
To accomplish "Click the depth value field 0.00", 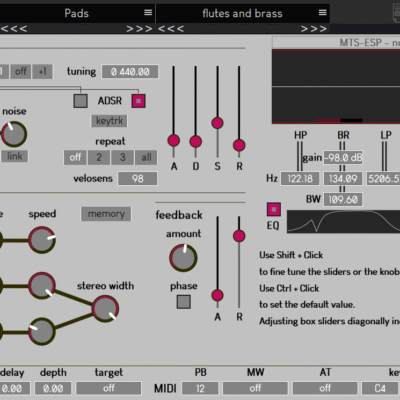I will (53, 388).
